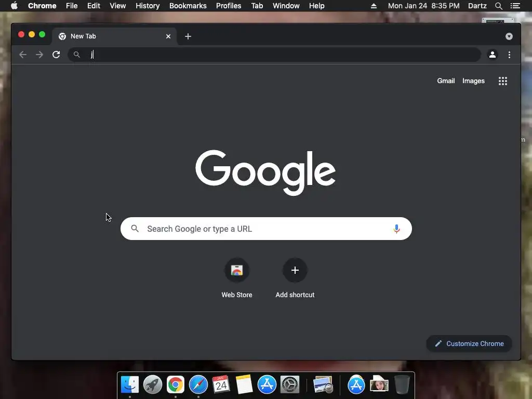
Task: Click the Google logo
Action: click(265, 172)
